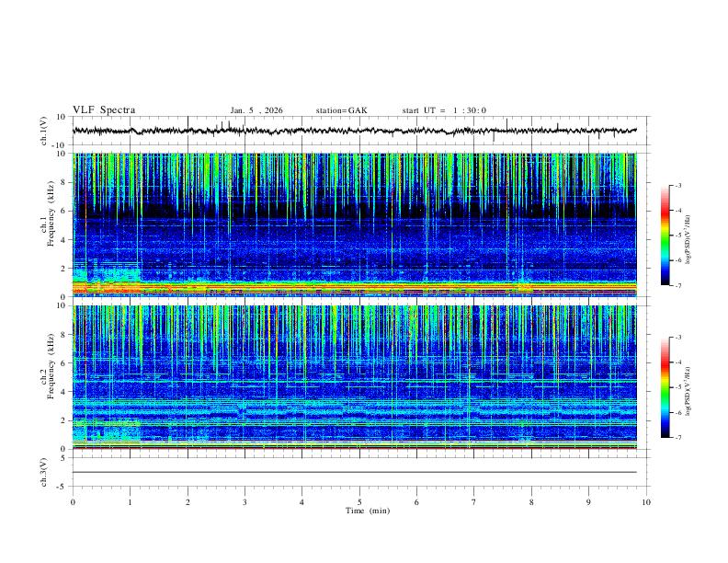
Task: Click the ch.1 spectrogram color scale bar
Action: pyautogui.click(x=665, y=236)
